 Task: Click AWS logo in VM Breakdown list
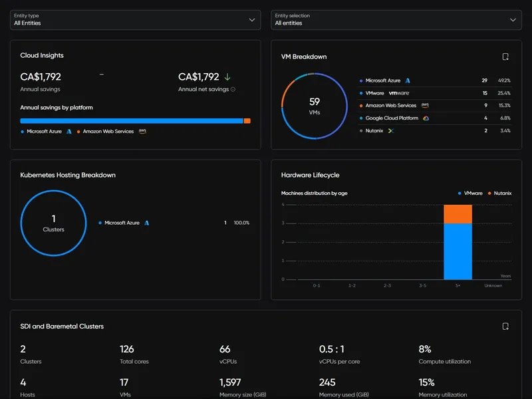pos(425,105)
